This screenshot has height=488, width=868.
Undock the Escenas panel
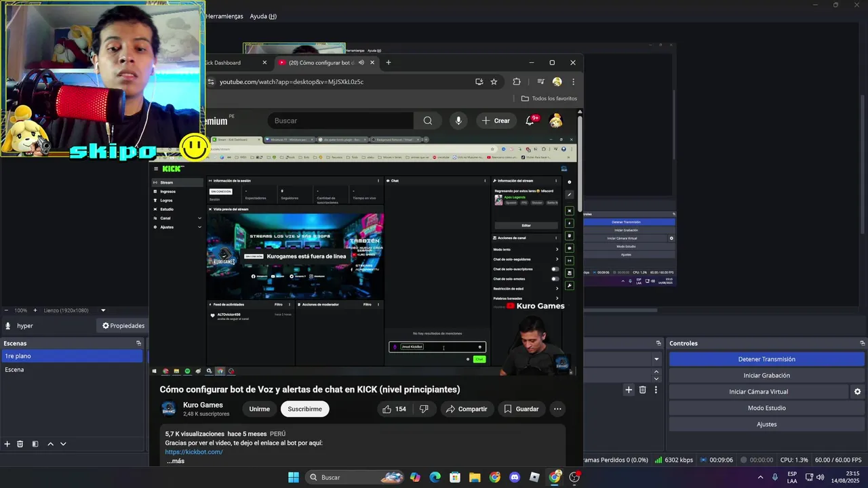click(138, 344)
